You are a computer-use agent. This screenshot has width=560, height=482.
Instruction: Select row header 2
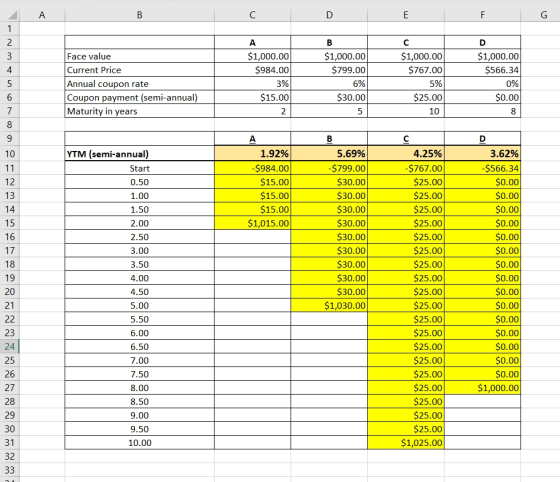(x=10, y=42)
